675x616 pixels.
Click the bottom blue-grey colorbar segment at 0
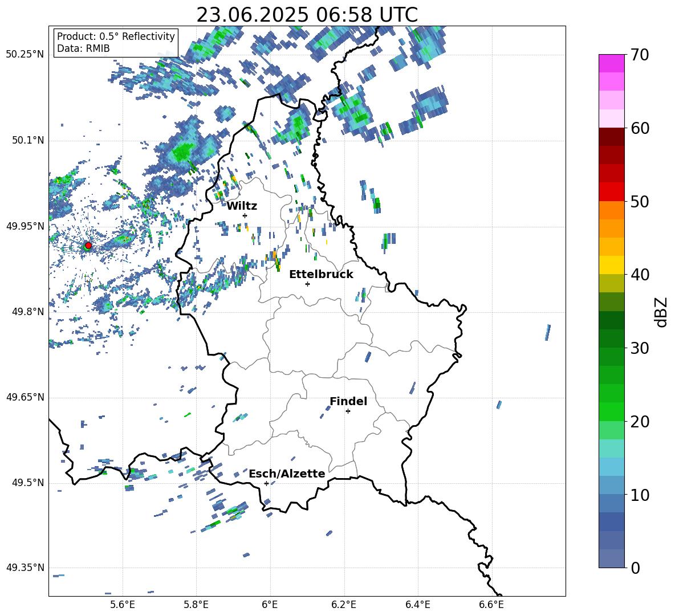click(611, 558)
